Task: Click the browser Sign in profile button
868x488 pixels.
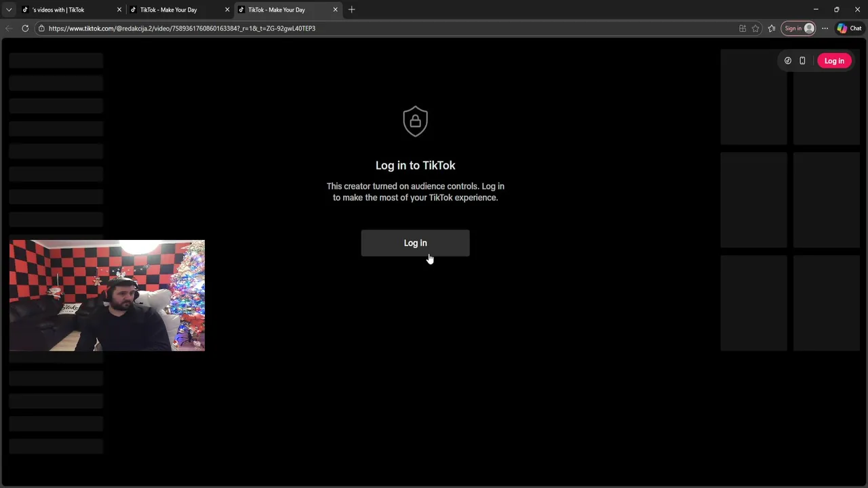Action: click(x=798, y=28)
